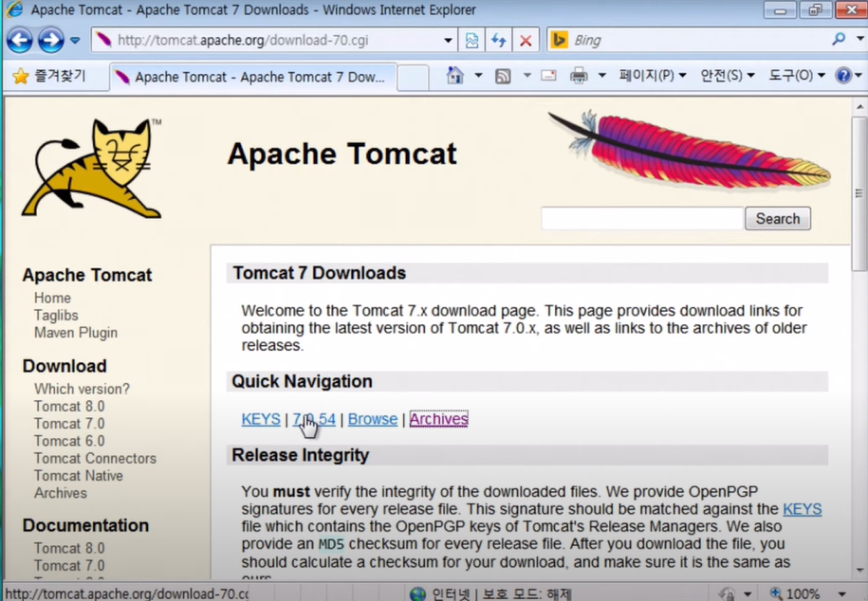Click the Tomcat cat logo
868x601 pixels.
coord(92,168)
